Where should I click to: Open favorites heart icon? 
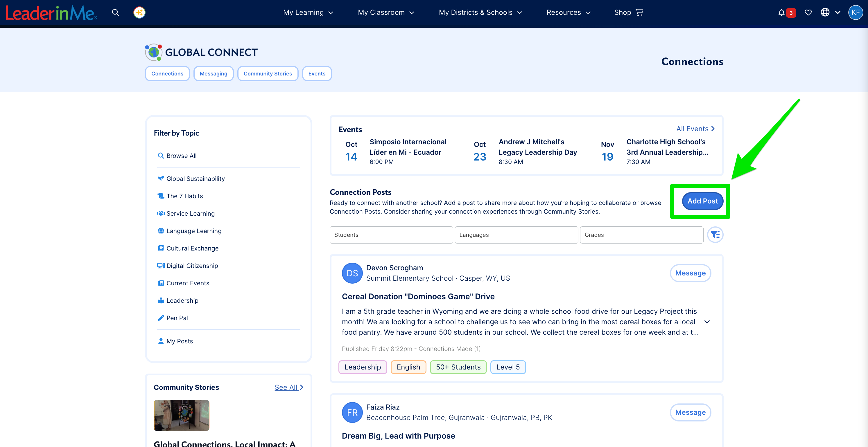(x=808, y=13)
